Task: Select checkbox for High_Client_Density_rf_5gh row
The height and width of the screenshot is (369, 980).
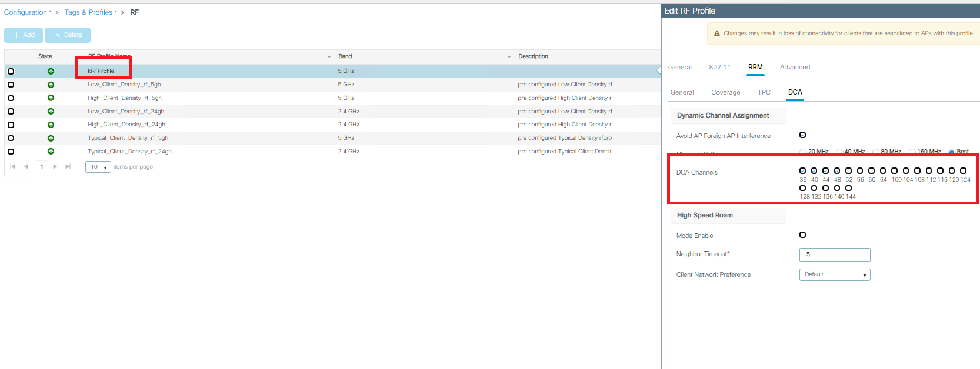Action: [11, 98]
